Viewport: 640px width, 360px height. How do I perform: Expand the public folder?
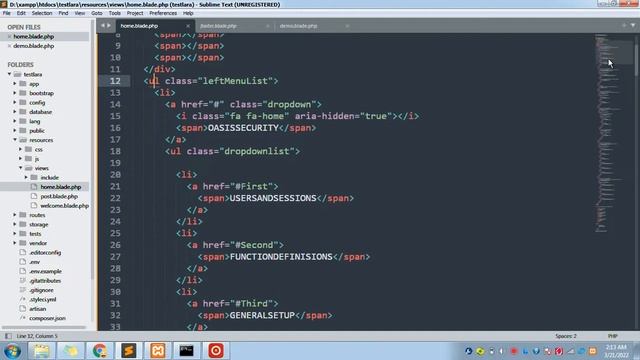pos(15,131)
